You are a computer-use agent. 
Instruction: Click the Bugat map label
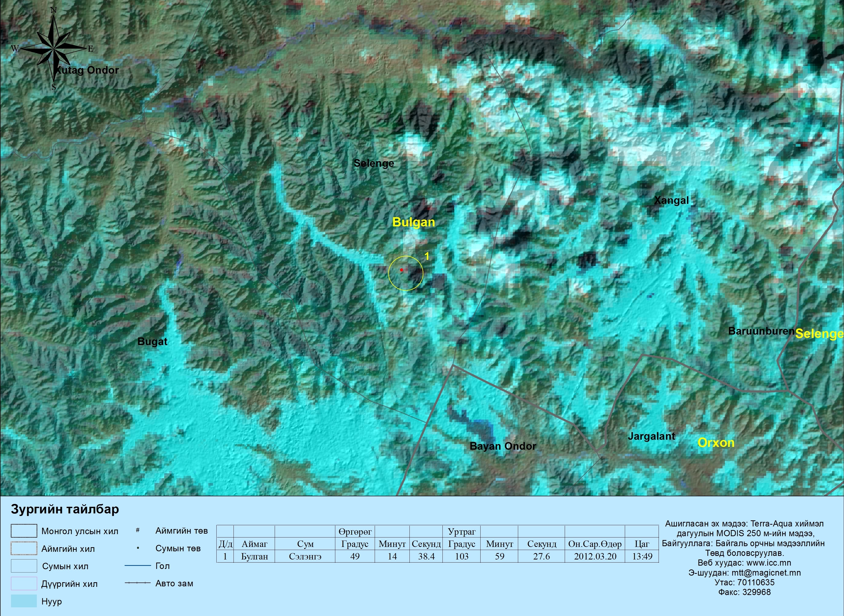pyautogui.click(x=152, y=342)
